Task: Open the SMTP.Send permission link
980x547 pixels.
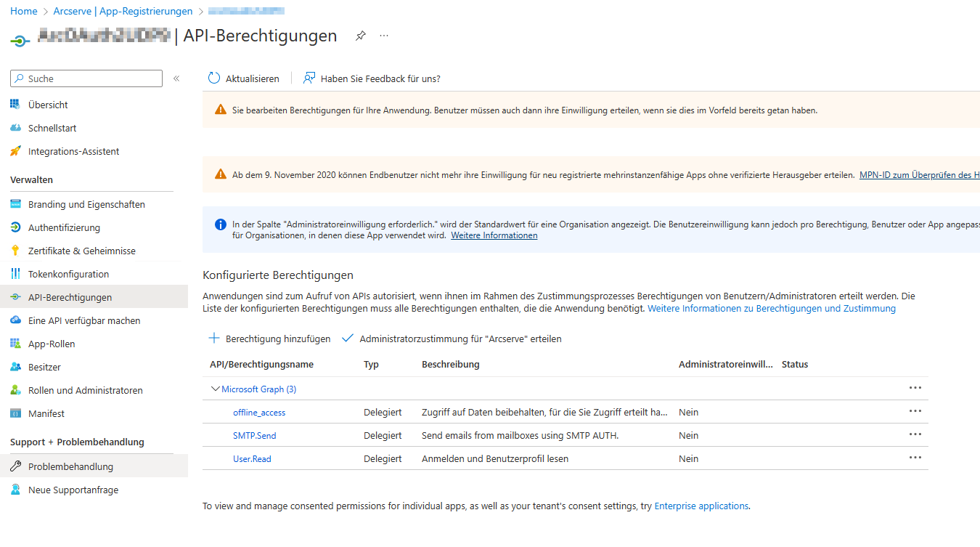Action: [x=255, y=436]
